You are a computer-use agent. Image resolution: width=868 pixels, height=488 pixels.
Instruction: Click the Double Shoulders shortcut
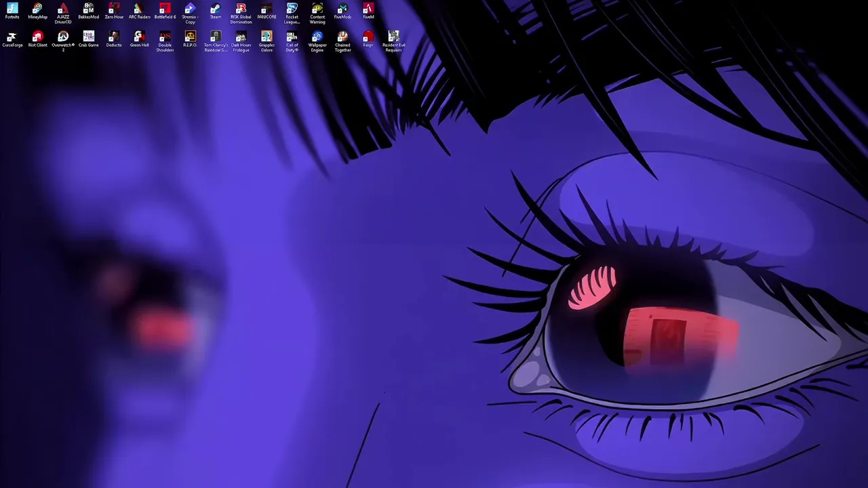point(165,42)
